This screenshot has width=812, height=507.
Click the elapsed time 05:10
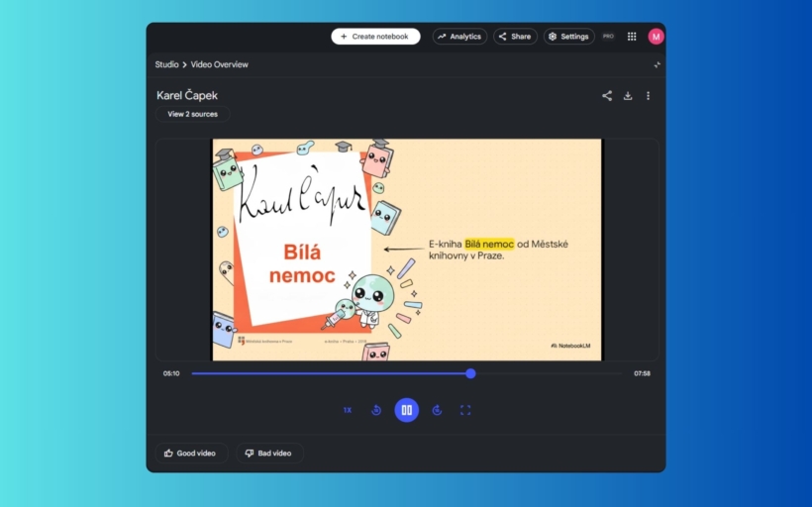pos(171,373)
